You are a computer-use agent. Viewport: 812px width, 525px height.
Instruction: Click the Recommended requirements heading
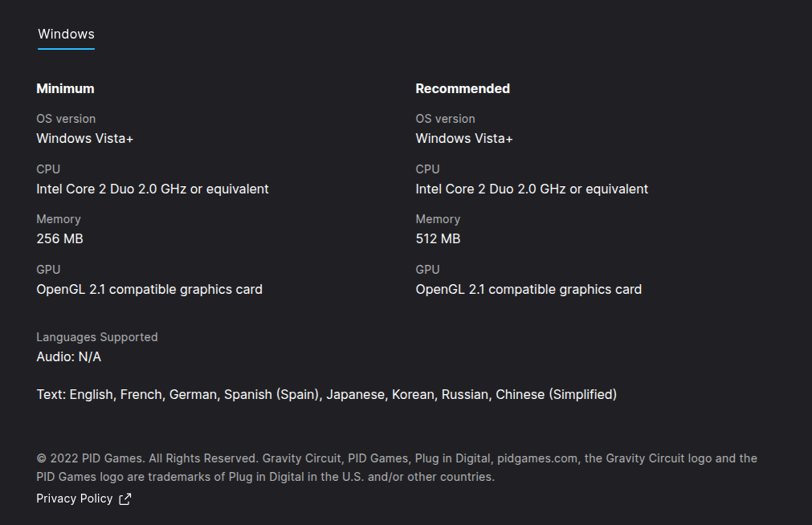point(462,88)
